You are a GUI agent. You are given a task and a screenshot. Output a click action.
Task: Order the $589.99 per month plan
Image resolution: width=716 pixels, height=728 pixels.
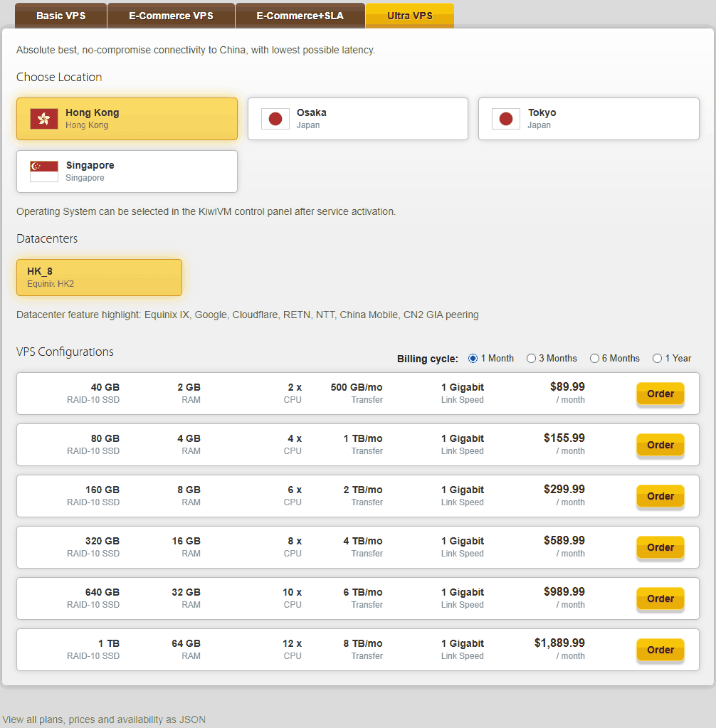[x=660, y=547]
